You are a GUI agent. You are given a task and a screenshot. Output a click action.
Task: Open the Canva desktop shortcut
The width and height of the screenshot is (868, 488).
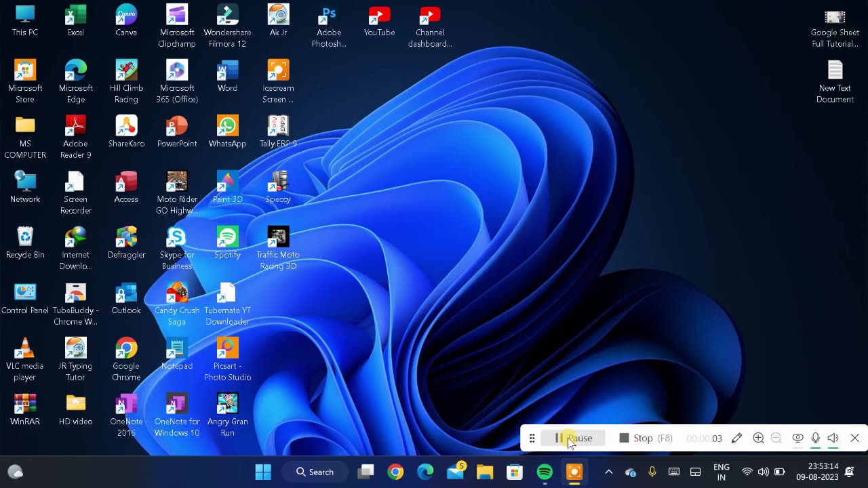126,21
